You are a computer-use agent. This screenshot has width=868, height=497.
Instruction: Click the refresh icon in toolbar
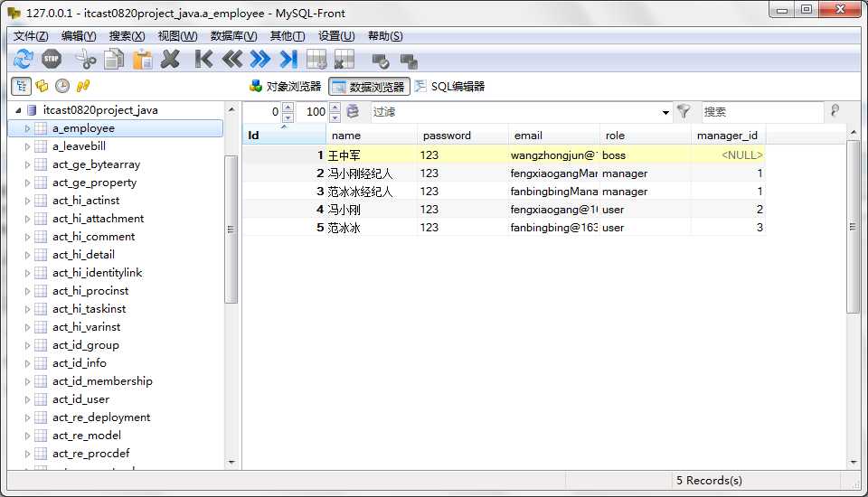pyautogui.click(x=24, y=59)
